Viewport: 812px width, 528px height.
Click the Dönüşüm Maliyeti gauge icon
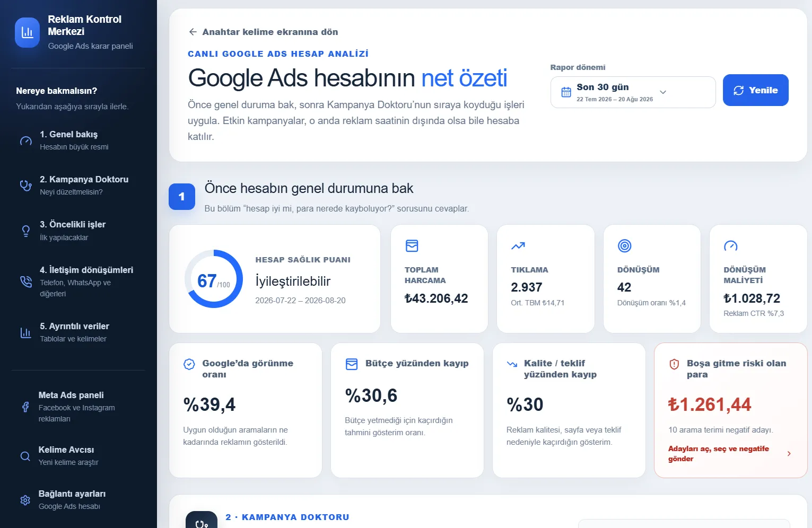730,246
